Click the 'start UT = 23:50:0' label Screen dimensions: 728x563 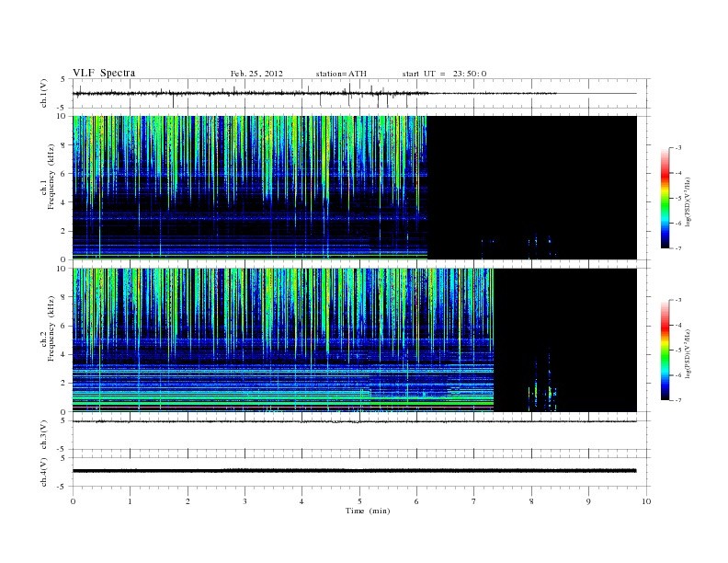pos(444,74)
